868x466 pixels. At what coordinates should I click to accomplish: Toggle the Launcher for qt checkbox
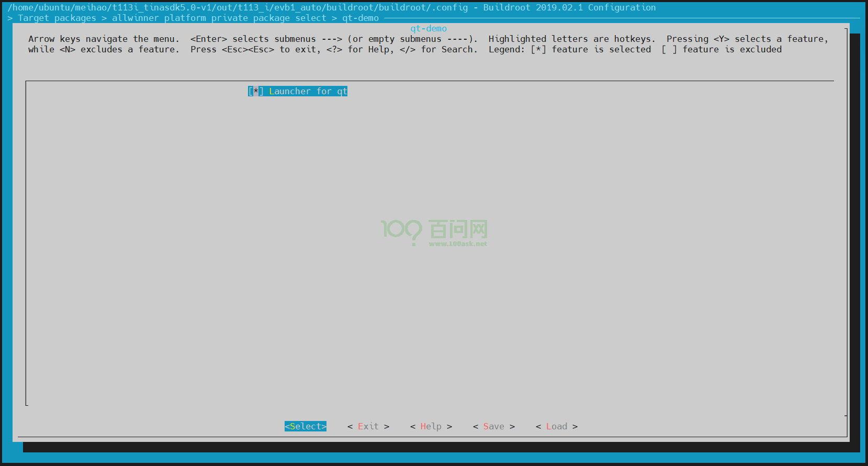click(x=255, y=92)
